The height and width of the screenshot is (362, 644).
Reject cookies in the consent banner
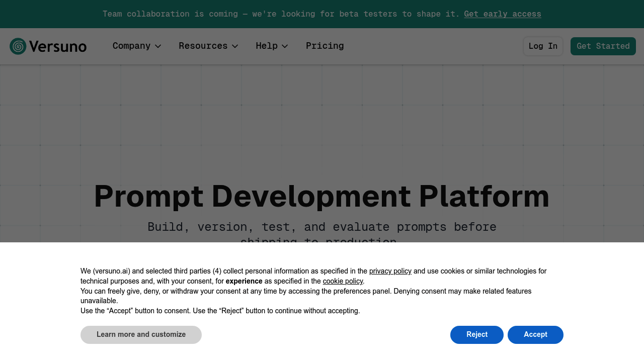point(477,335)
